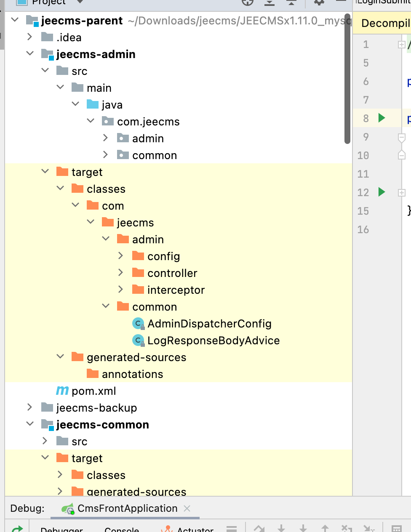Toggle the code fold marker on line 9

coord(402,137)
